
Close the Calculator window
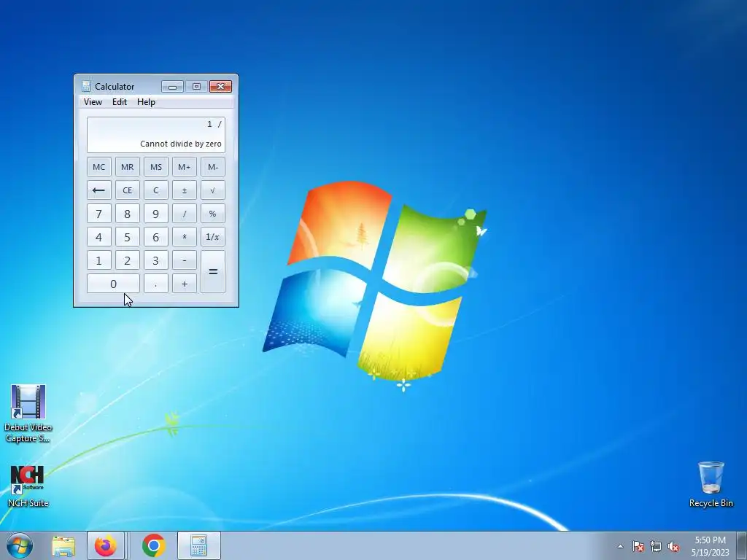220,86
